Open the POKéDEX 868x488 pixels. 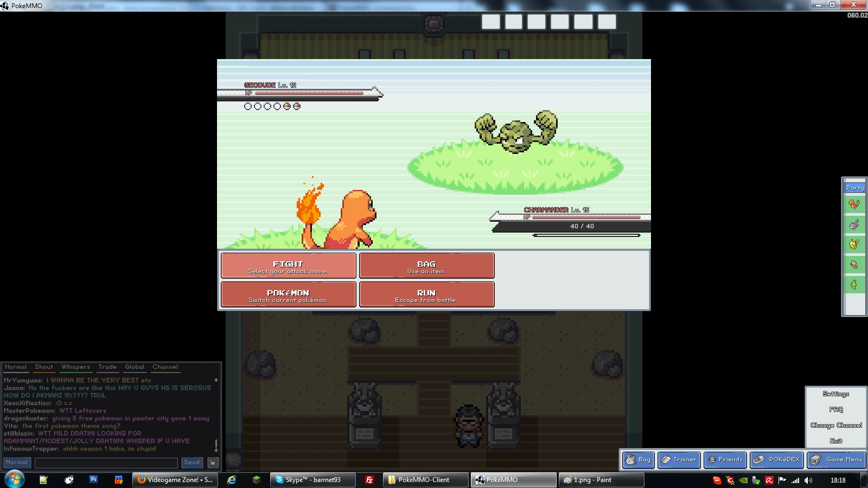pyautogui.click(x=777, y=460)
